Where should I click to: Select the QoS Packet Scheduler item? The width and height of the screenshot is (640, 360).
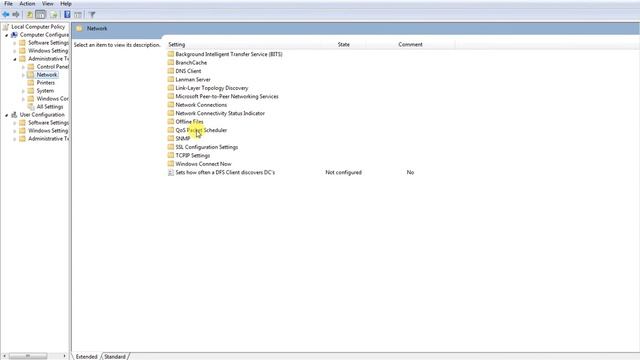201,130
